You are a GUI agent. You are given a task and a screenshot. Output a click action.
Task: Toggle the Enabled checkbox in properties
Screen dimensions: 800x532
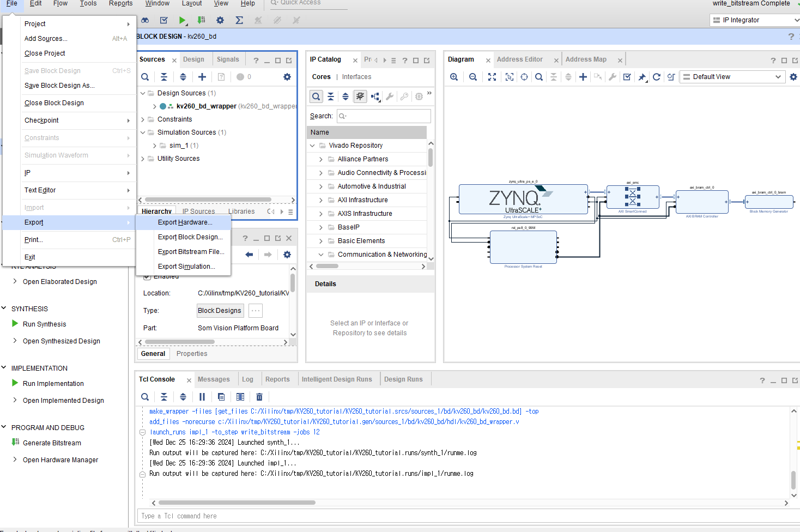(x=147, y=277)
